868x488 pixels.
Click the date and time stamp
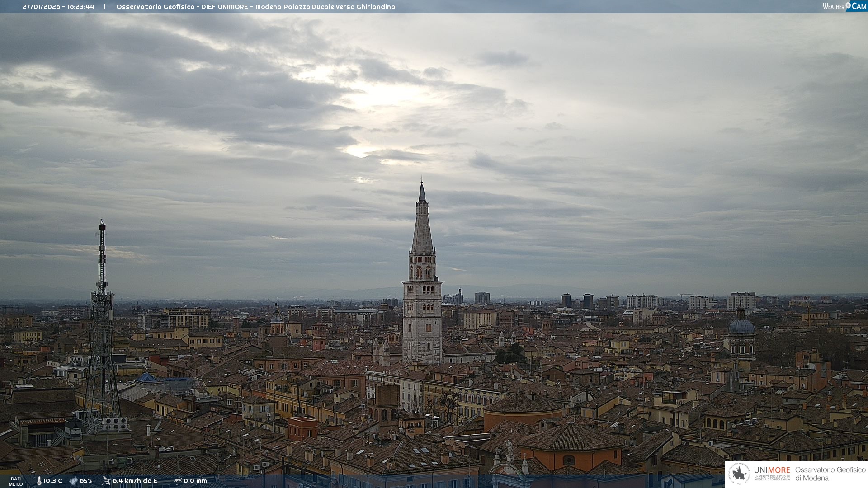(x=58, y=7)
